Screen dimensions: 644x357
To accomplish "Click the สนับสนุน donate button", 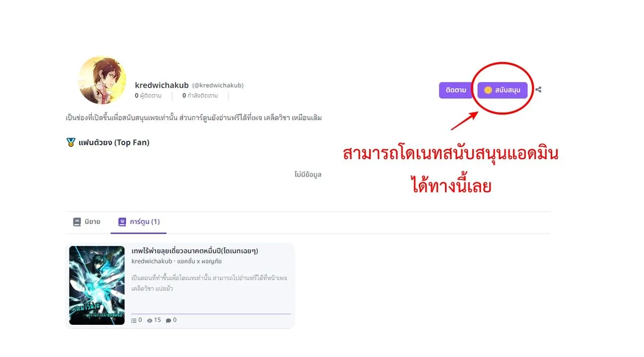I will (x=503, y=90).
